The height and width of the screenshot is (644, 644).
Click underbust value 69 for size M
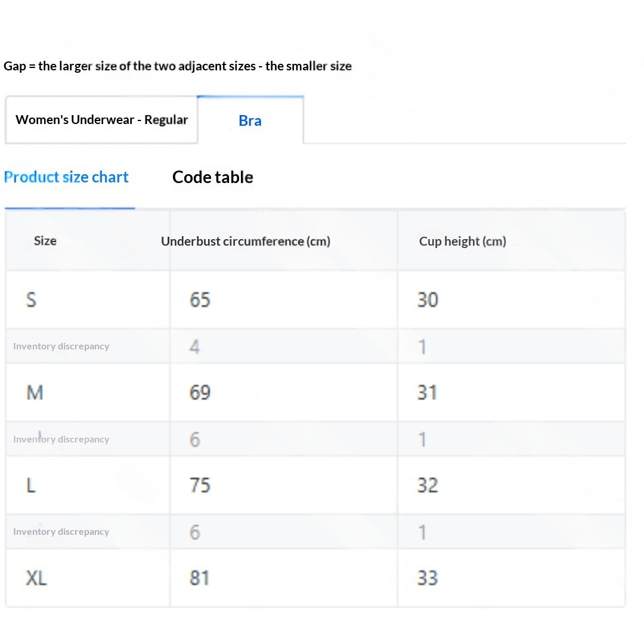click(x=200, y=392)
